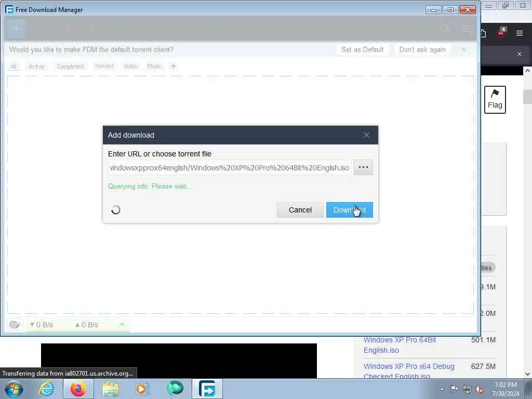The height and width of the screenshot is (399, 532).
Task: Open the Windows Start menu
Action: coord(14,389)
